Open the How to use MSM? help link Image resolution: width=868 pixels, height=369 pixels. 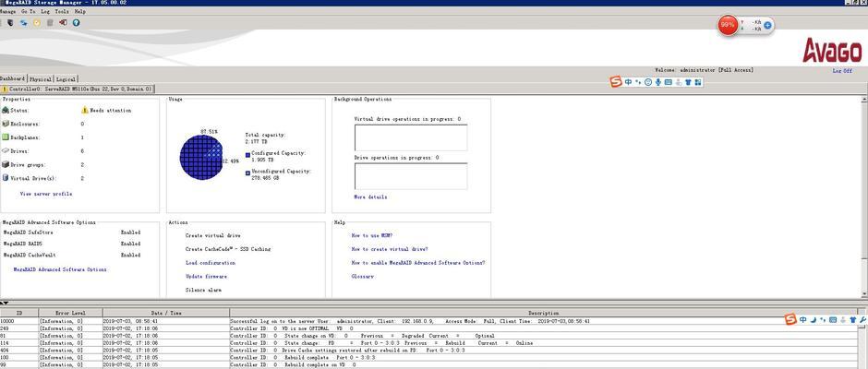372,235
